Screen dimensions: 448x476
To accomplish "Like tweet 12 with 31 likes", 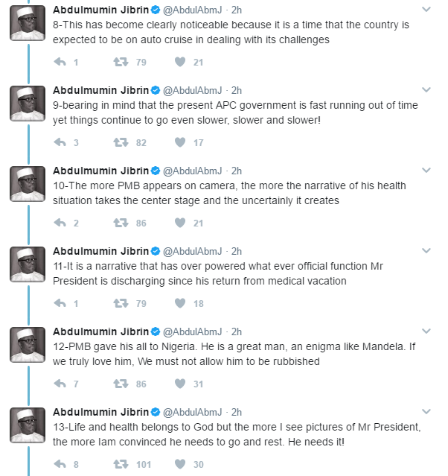I will pos(180,384).
